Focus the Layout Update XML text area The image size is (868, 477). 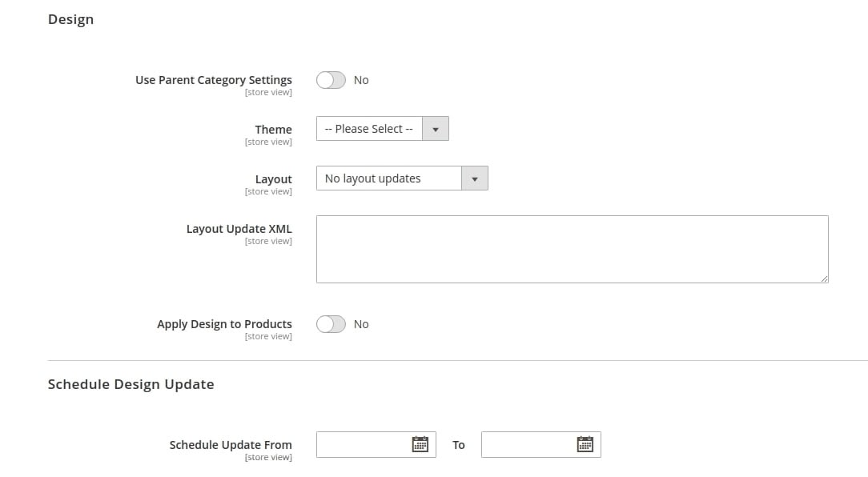click(572, 249)
